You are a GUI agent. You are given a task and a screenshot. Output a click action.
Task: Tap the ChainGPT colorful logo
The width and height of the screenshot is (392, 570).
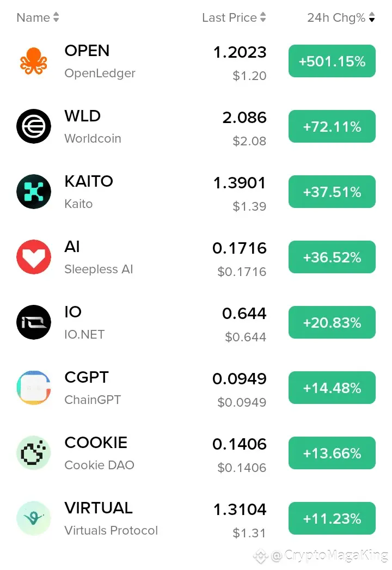[x=33, y=388]
